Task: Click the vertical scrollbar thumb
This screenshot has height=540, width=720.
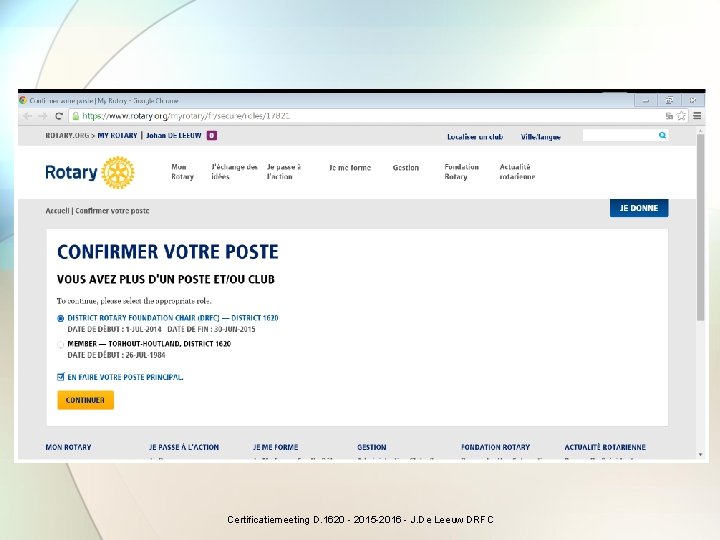Action: tap(700, 228)
